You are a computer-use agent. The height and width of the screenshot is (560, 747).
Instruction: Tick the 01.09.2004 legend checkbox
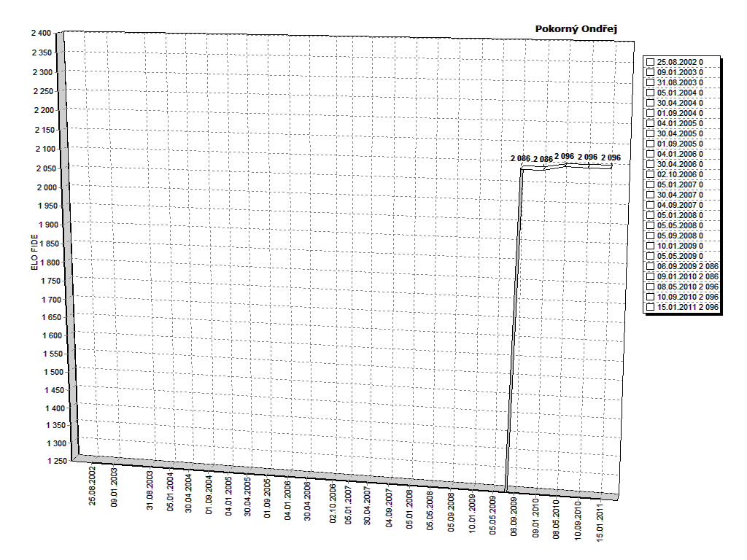(x=650, y=114)
